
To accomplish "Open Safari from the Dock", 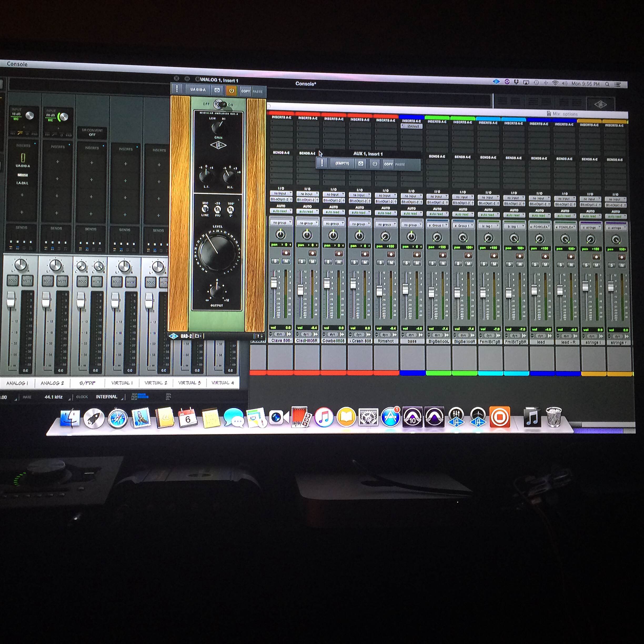I will pos(118,418).
